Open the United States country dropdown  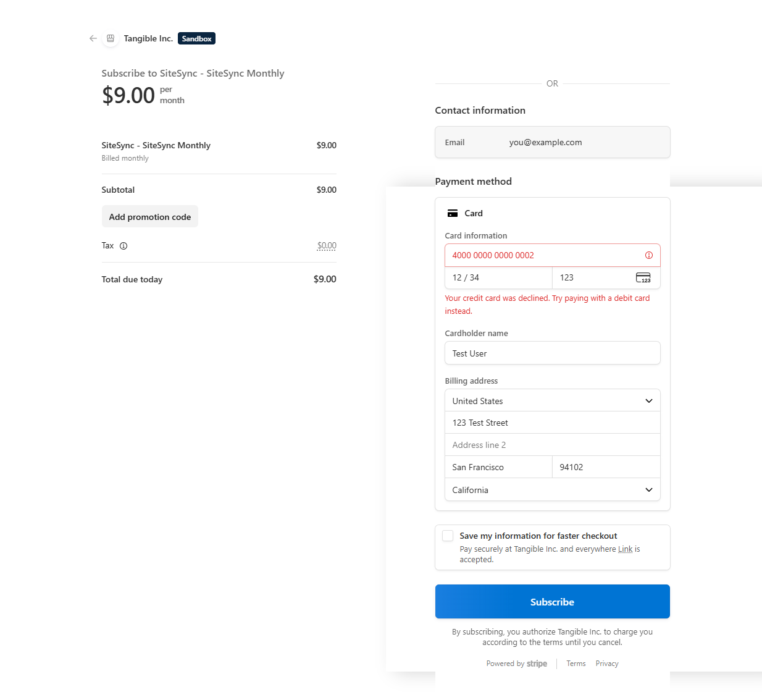553,400
